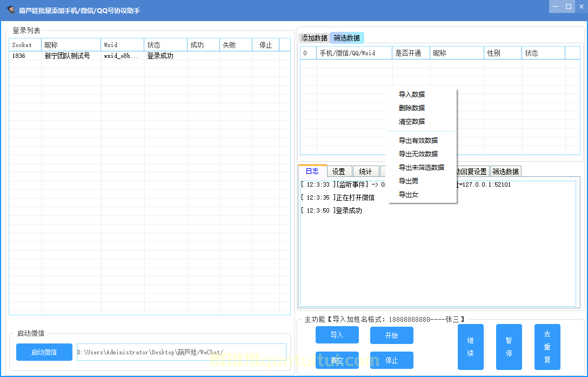Select 导出男 from the context menu
This screenshot has height=377, width=588.
409,181
